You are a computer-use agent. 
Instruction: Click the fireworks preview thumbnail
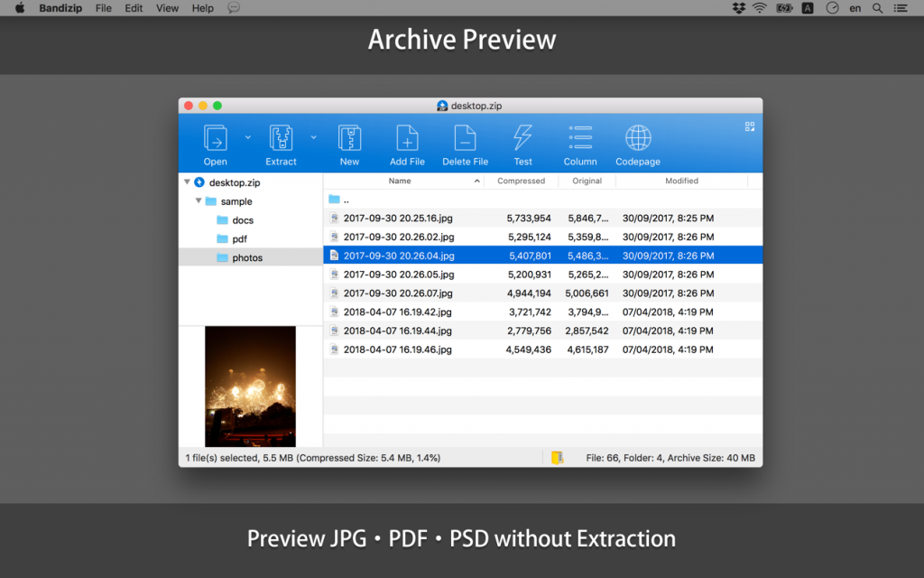click(250, 387)
